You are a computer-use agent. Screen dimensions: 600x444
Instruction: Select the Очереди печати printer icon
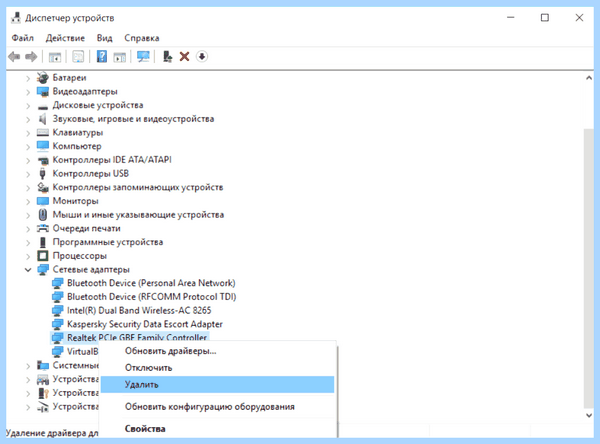pos(43,229)
